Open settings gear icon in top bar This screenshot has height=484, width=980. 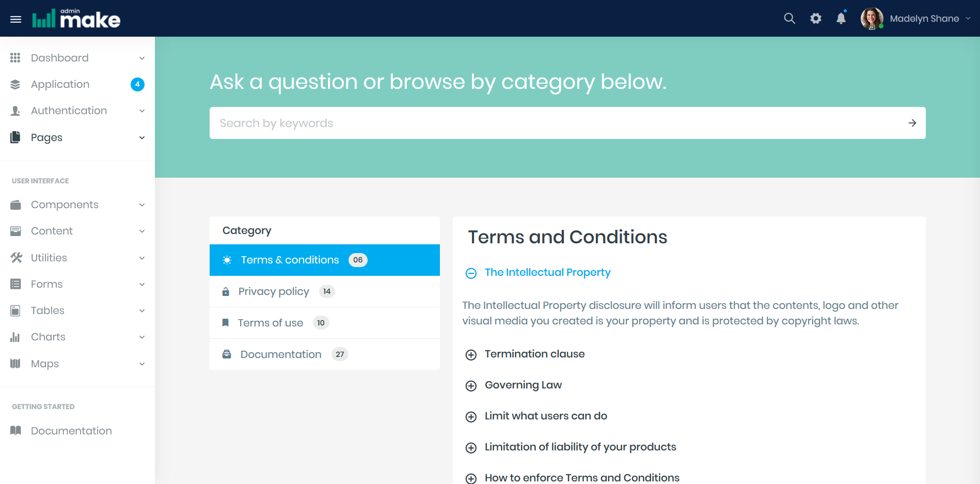point(815,19)
